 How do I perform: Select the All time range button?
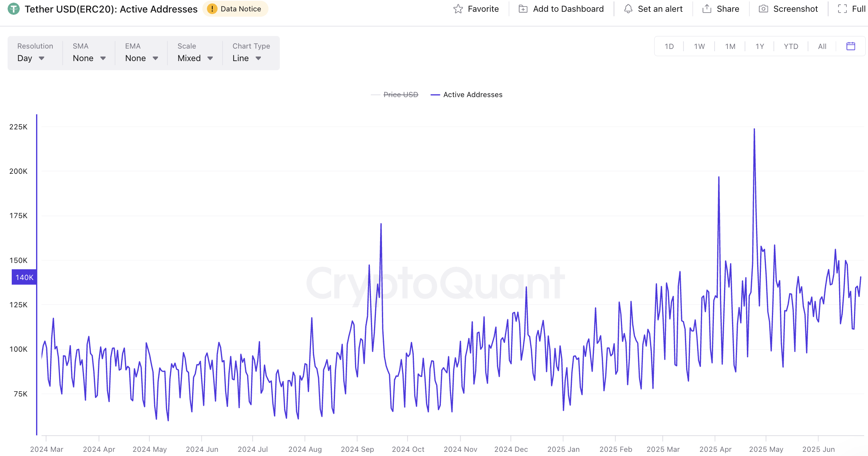[822, 46]
